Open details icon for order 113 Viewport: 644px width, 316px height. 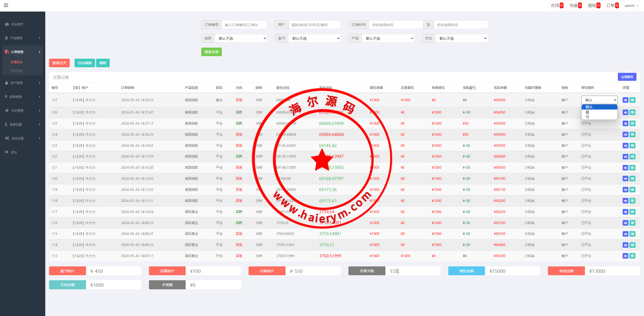tap(632, 256)
